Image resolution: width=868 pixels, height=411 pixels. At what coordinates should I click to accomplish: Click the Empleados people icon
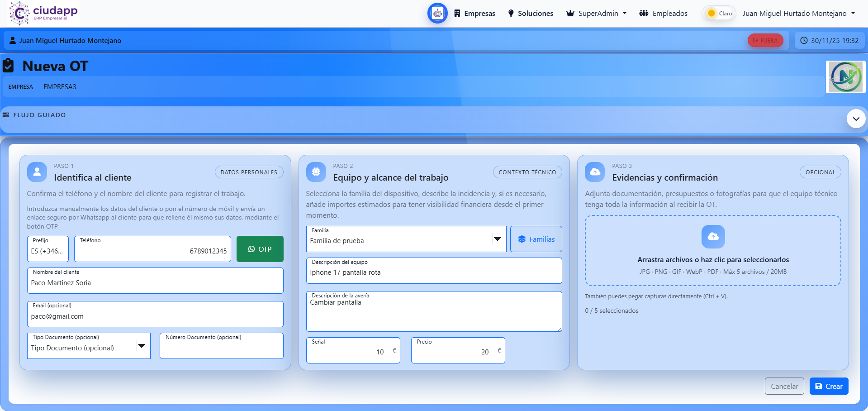[644, 13]
